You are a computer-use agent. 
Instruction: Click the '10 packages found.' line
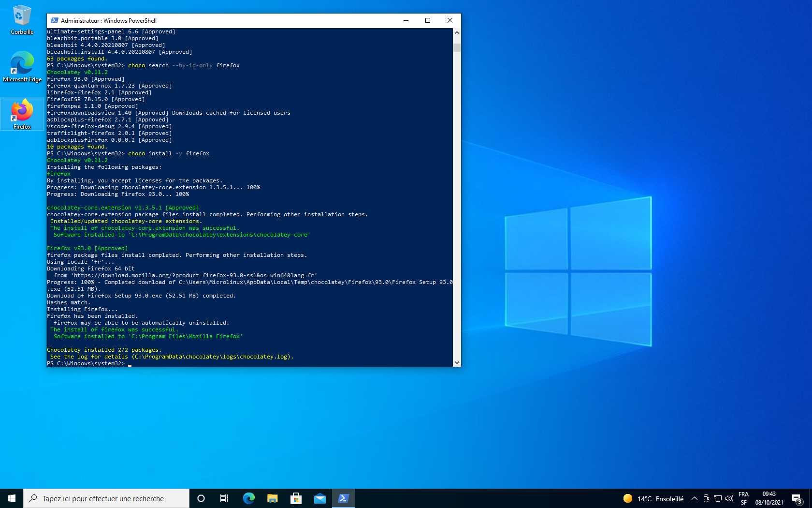[77, 147]
